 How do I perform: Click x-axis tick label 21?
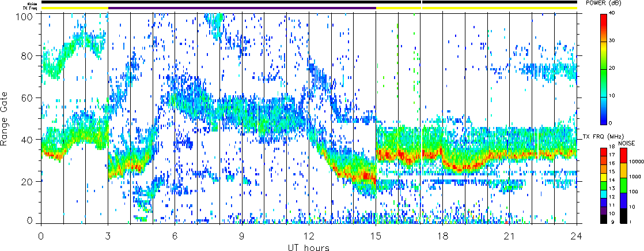[510, 236]
